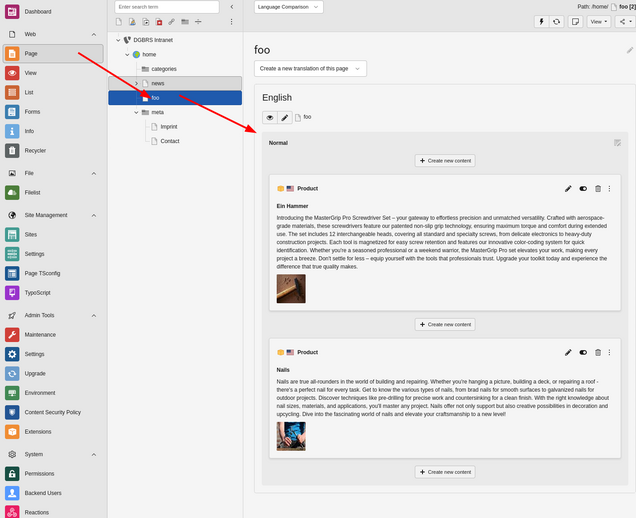The width and height of the screenshot is (636, 518).
Task: Select the Content Security Policy module
Action: (52, 412)
